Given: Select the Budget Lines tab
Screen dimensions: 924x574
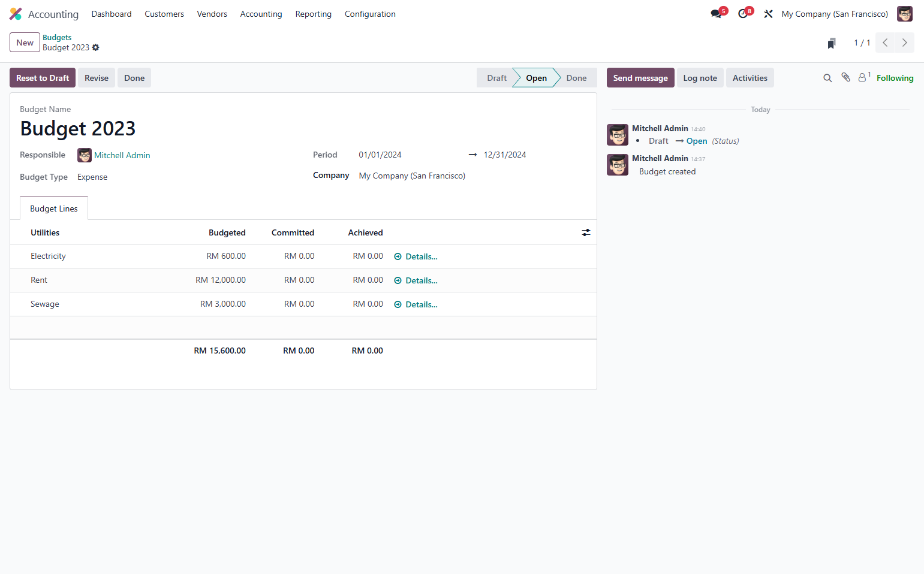Looking at the screenshot, I should tap(54, 209).
